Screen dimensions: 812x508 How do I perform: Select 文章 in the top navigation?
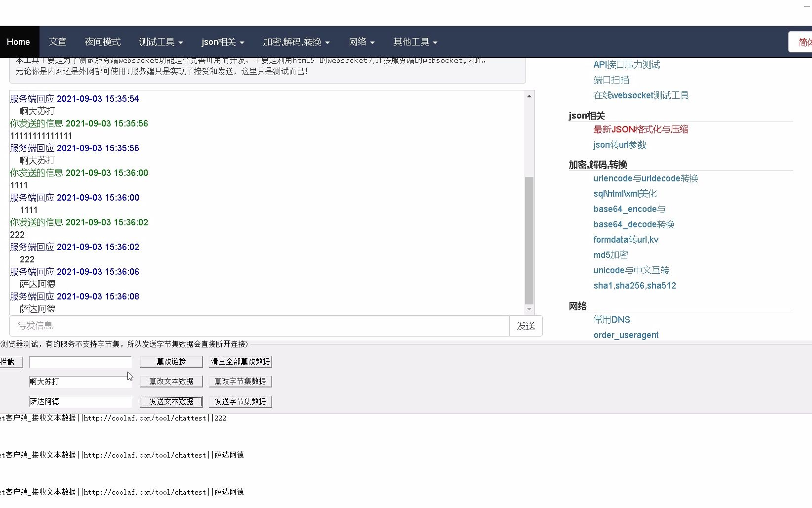tap(57, 42)
